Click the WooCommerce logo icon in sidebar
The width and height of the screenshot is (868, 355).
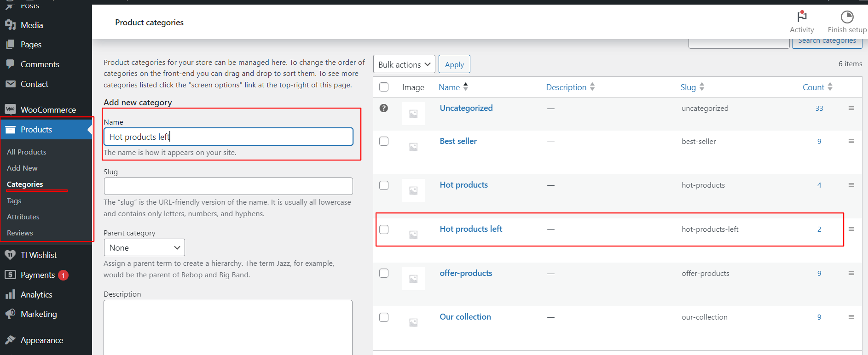(10, 109)
